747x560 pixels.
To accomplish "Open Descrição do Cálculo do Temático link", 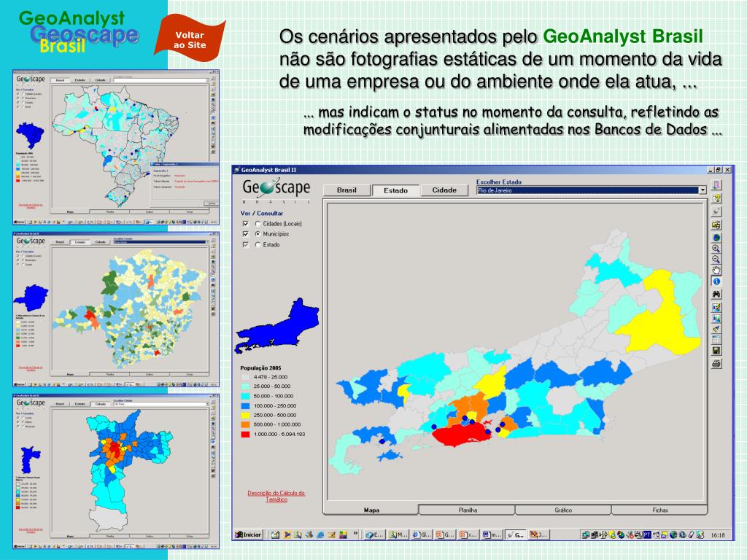I will pos(276,496).
